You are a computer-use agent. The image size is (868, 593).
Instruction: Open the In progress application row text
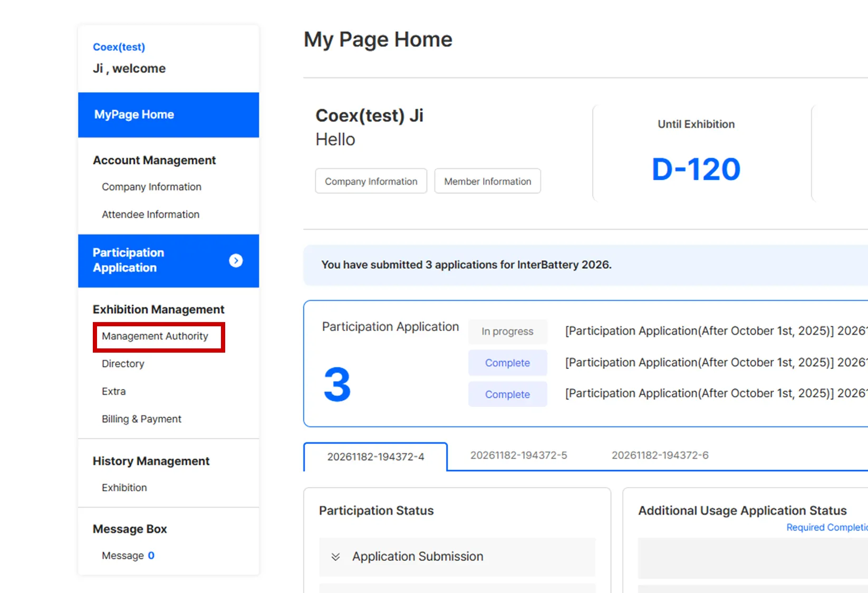click(716, 331)
